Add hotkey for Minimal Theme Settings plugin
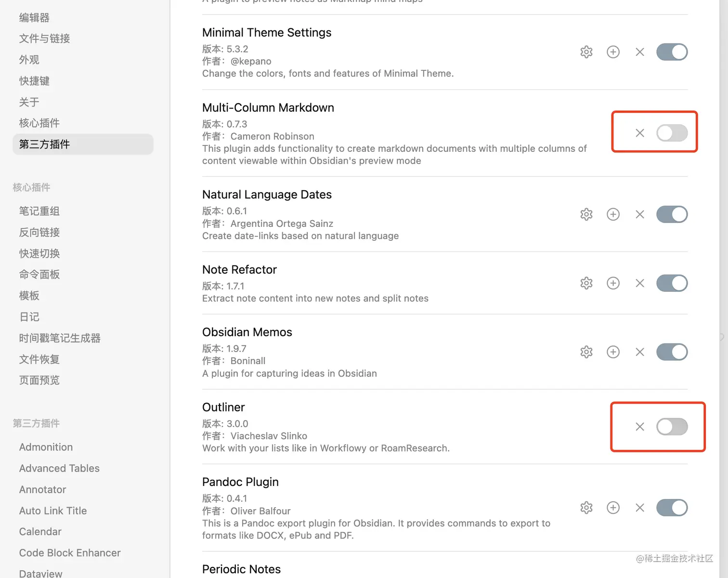The image size is (728, 578). pos(613,52)
